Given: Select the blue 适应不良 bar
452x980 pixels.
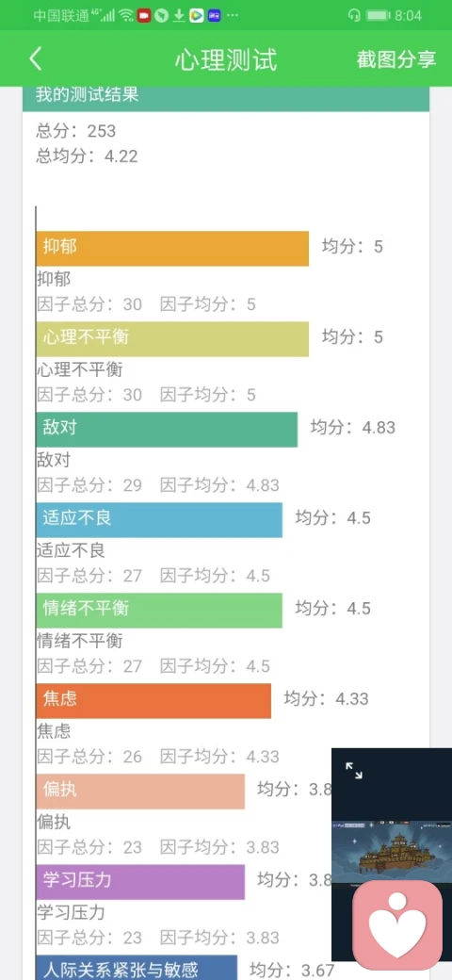Looking at the screenshot, I should click(x=159, y=520).
